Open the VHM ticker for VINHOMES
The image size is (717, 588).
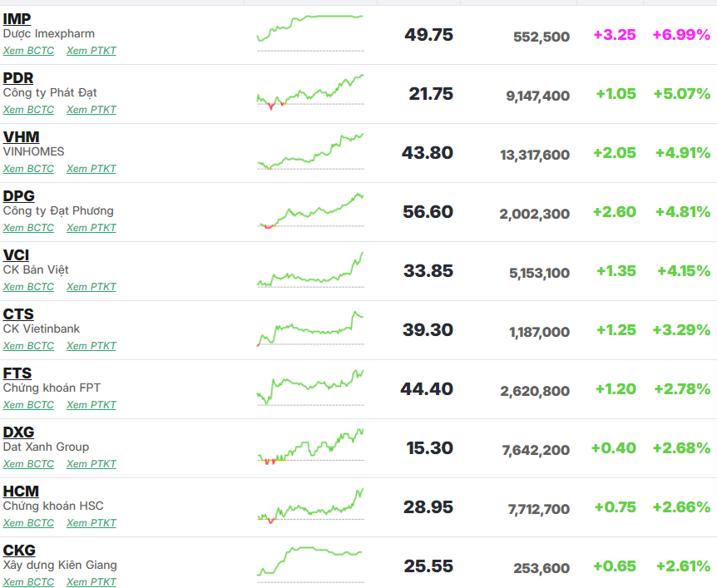[21, 136]
